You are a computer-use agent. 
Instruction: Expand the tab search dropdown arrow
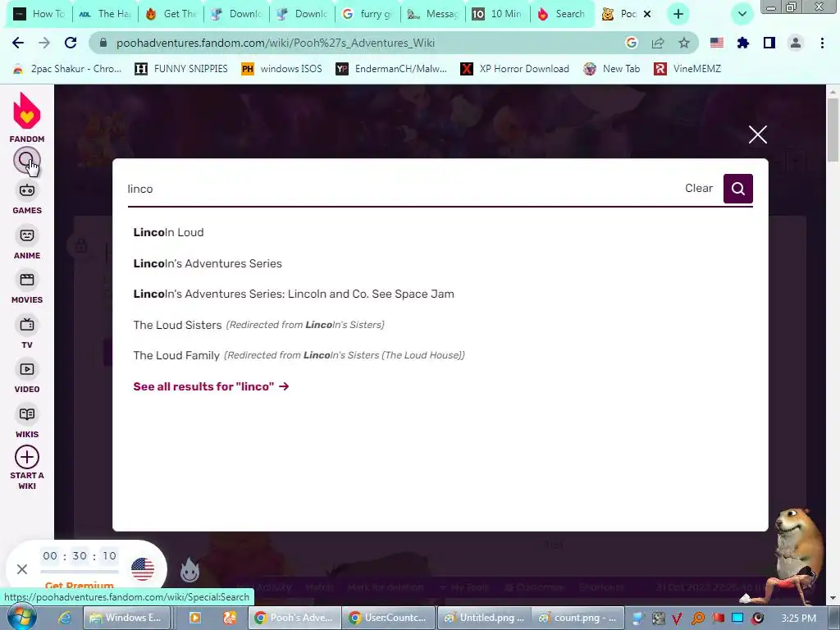pyautogui.click(x=742, y=14)
